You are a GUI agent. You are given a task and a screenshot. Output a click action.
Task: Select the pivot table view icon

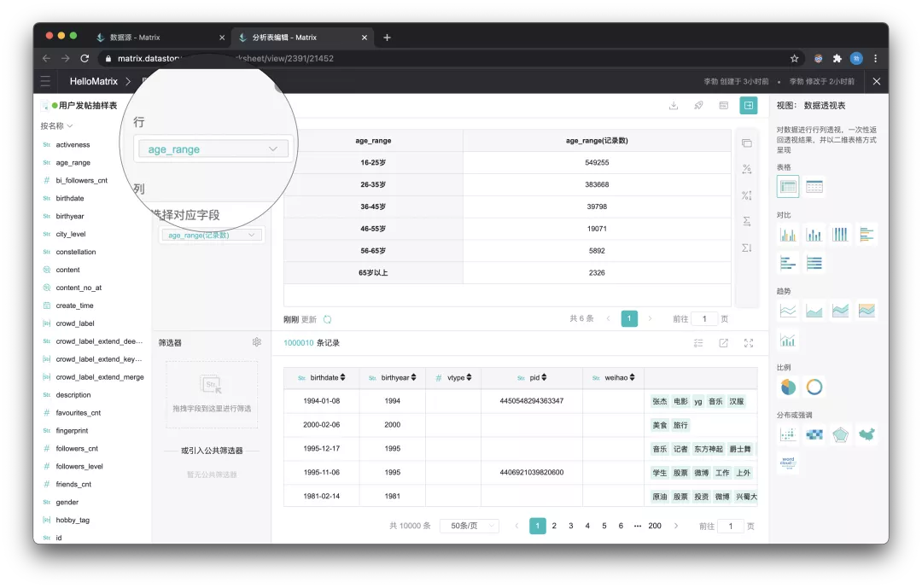787,187
